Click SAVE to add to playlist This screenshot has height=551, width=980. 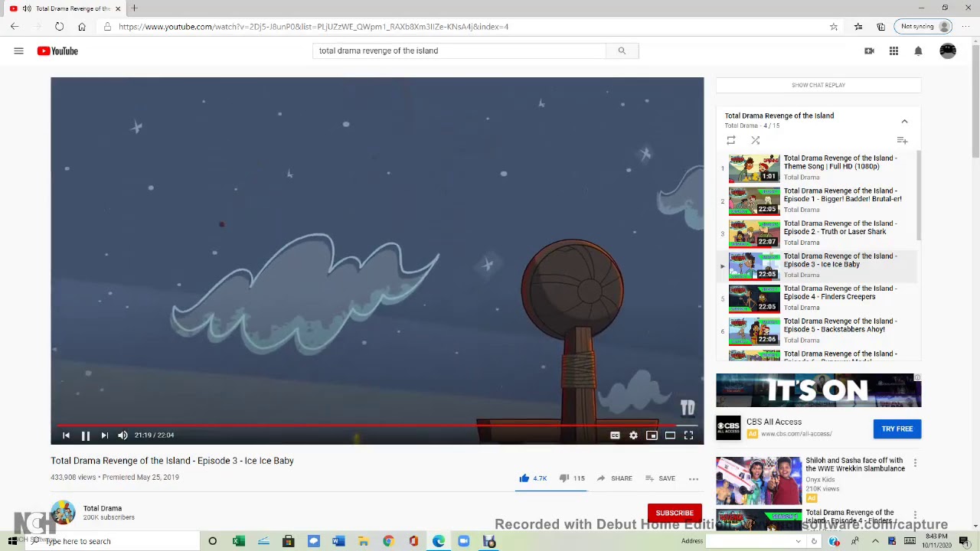660,478
